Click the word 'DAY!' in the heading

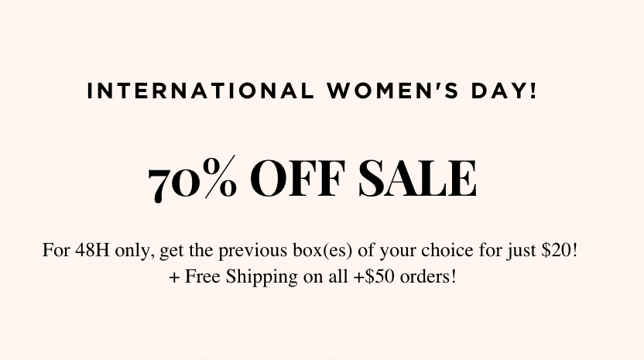(x=504, y=91)
